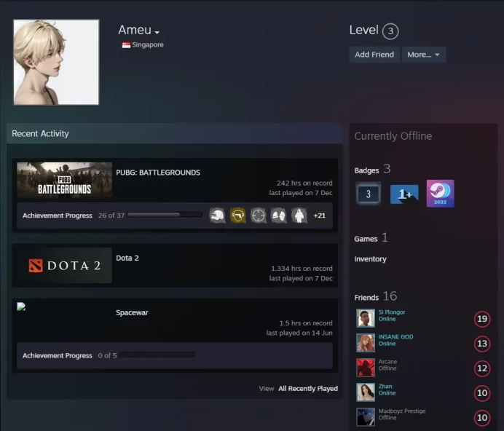This screenshot has width=504, height=431.
Task: Open the backpack achievement icon in PUBG row
Action: pos(279,215)
